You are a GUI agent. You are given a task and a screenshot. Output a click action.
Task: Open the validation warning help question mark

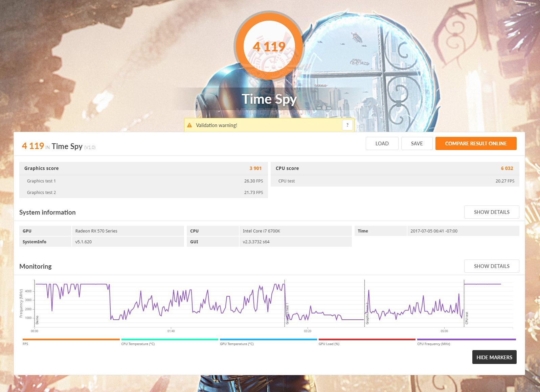347,125
